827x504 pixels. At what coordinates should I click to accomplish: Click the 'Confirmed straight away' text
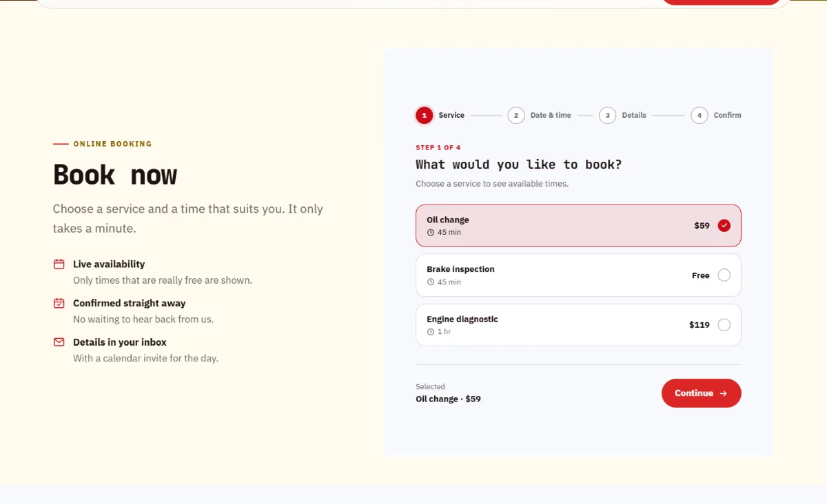coord(130,303)
